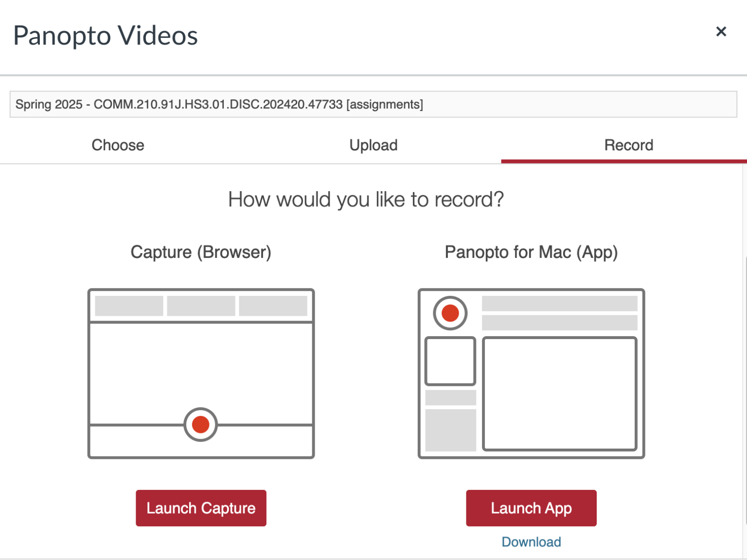Open the Download link for Panopto
The width and height of the screenshot is (747, 560).
(x=531, y=542)
